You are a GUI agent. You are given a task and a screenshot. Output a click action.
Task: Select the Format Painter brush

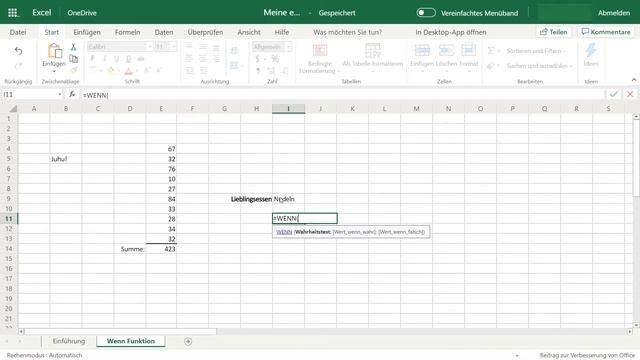click(73, 70)
